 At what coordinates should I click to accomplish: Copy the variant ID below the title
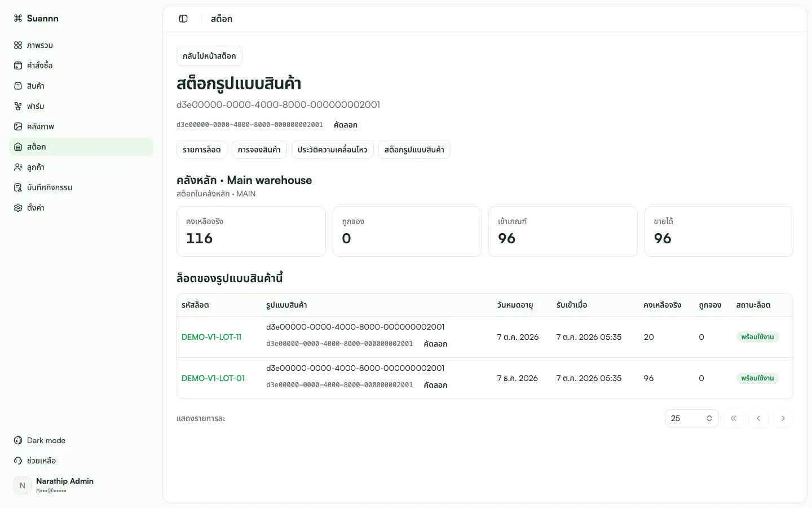[x=346, y=125]
